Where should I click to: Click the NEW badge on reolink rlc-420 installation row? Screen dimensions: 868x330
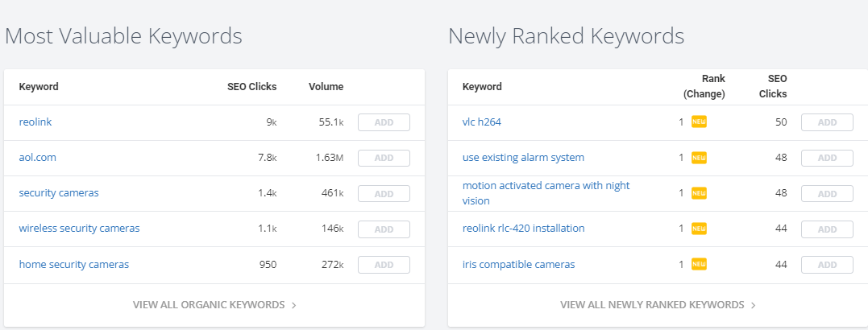coord(699,229)
